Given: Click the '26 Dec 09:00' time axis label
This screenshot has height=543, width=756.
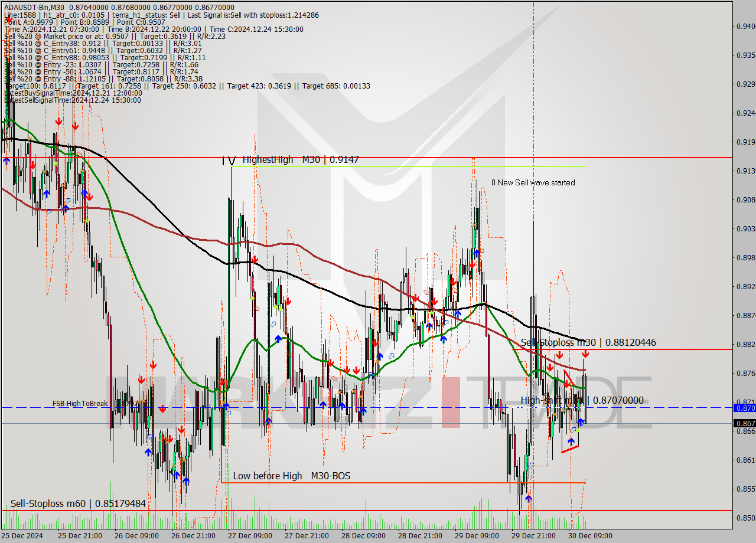Looking at the screenshot, I should (x=136, y=536).
